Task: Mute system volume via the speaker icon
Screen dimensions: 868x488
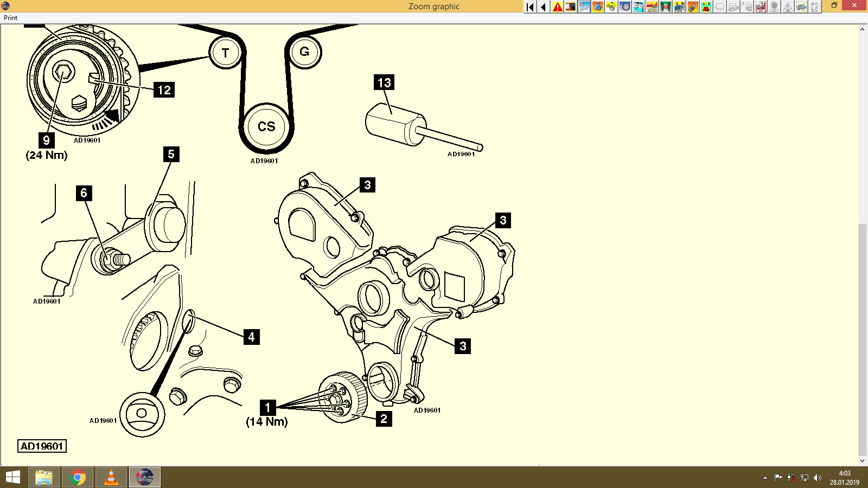Action: [x=818, y=477]
